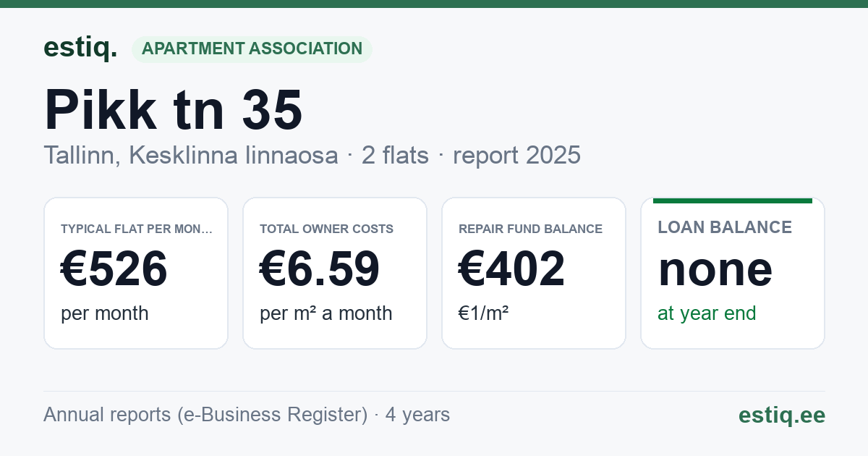Click the Pikk tn 35 heading
The height and width of the screenshot is (456, 868).
coord(173,109)
